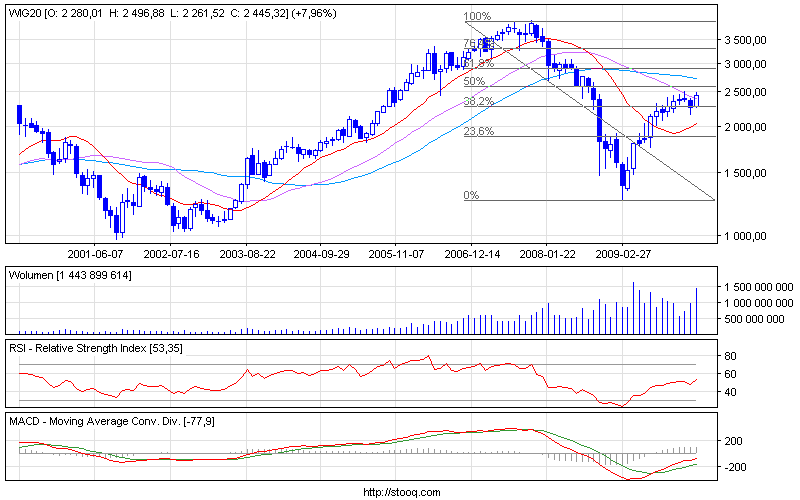Click the 1 500,00 price axis value
800x500 pixels.
(x=745, y=173)
